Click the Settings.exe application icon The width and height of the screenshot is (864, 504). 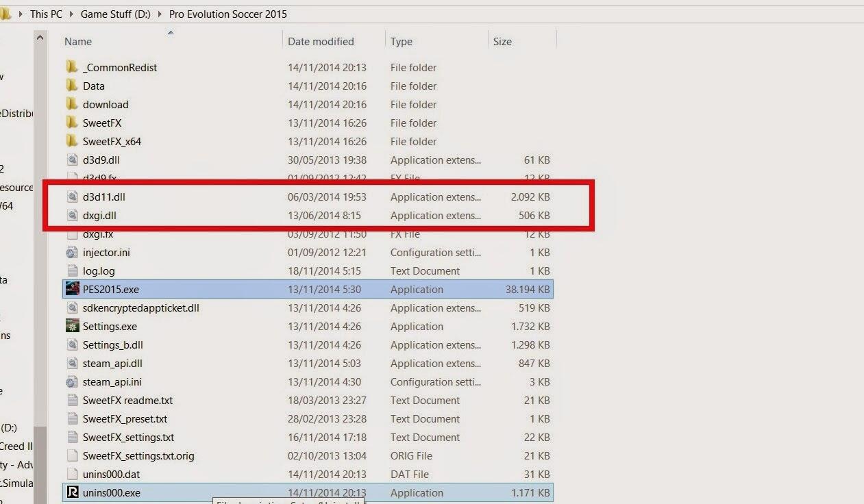pyautogui.click(x=72, y=326)
